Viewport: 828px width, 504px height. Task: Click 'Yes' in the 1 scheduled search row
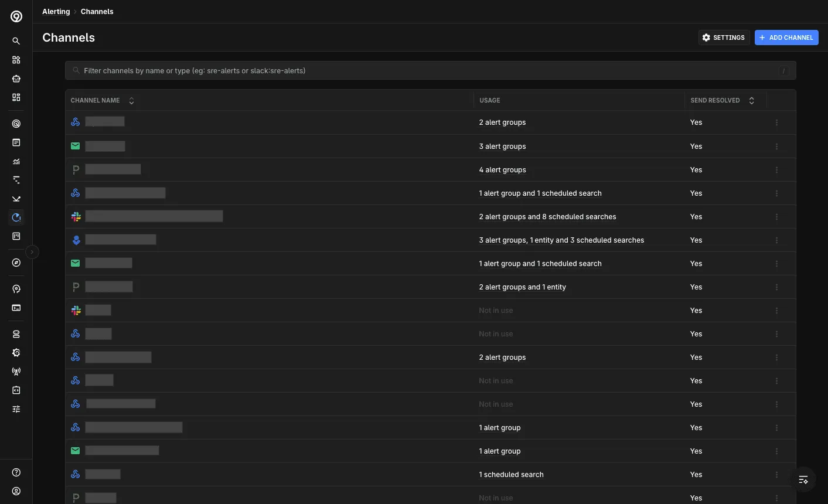pyautogui.click(x=696, y=475)
